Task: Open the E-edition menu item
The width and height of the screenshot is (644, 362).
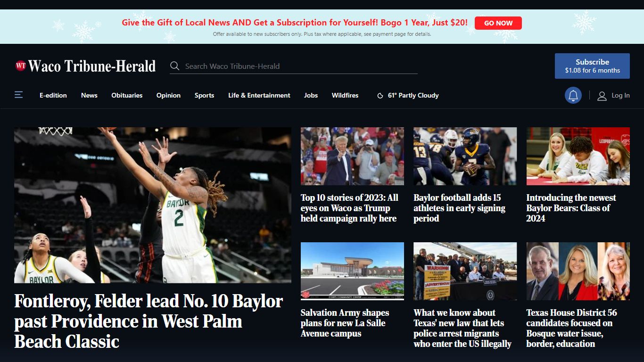Action: (x=53, y=95)
